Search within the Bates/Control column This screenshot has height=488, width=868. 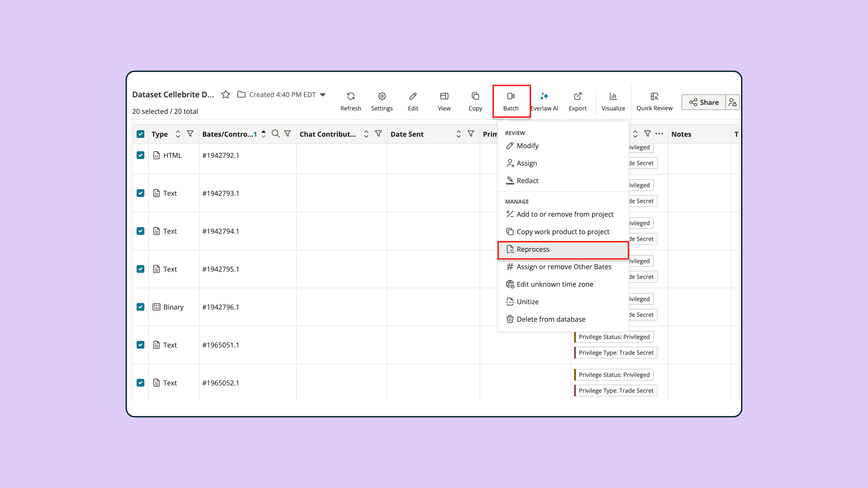click(x=275, y=134)
